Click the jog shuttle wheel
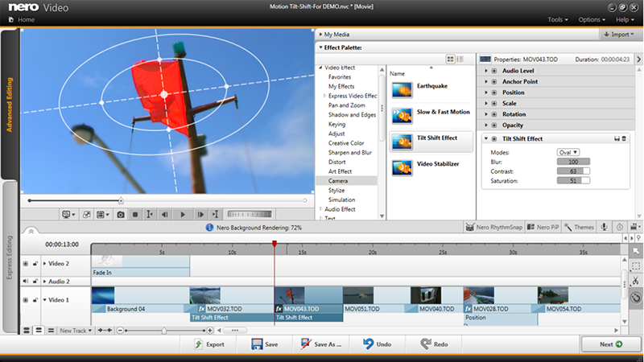The width and height of the screenshot is (644, 362). [x=250, y=214]
